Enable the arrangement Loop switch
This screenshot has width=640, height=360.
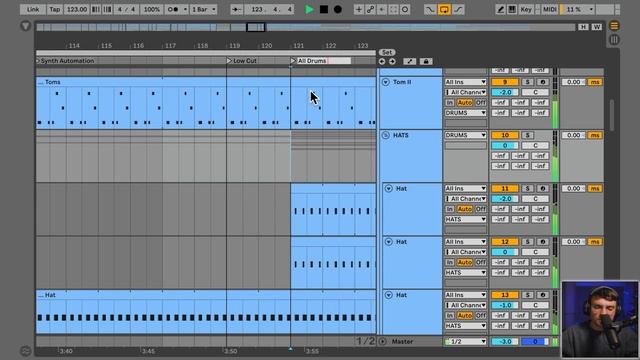pyautogui.click(x=444, y=9)
